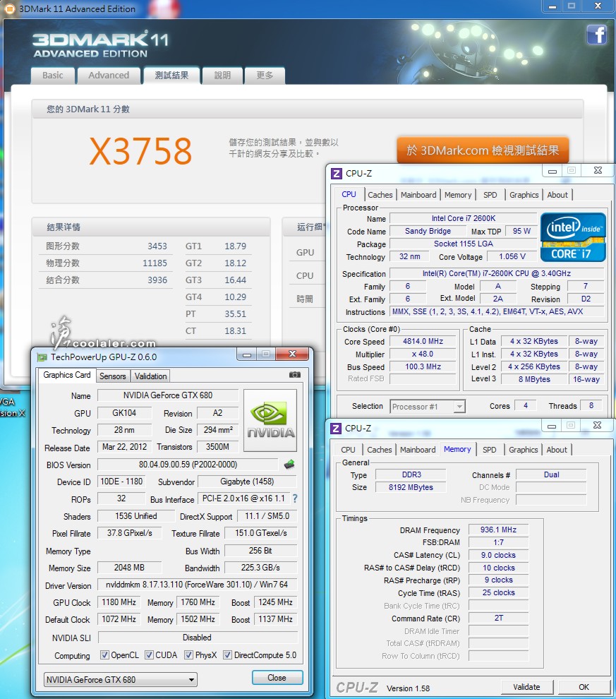Viewport: 616px width, 699px height.
Task: Click the GPU-Z title bar app icon
Action: [x=42, y=357]
